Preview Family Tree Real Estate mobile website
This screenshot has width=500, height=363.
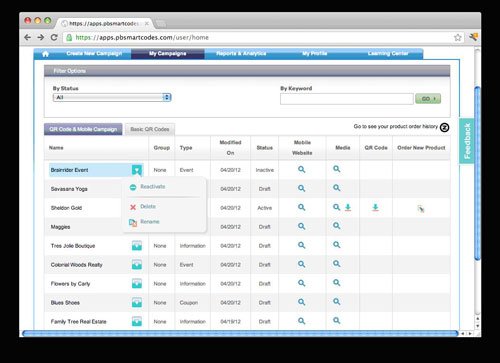click(x=302, y=321)
